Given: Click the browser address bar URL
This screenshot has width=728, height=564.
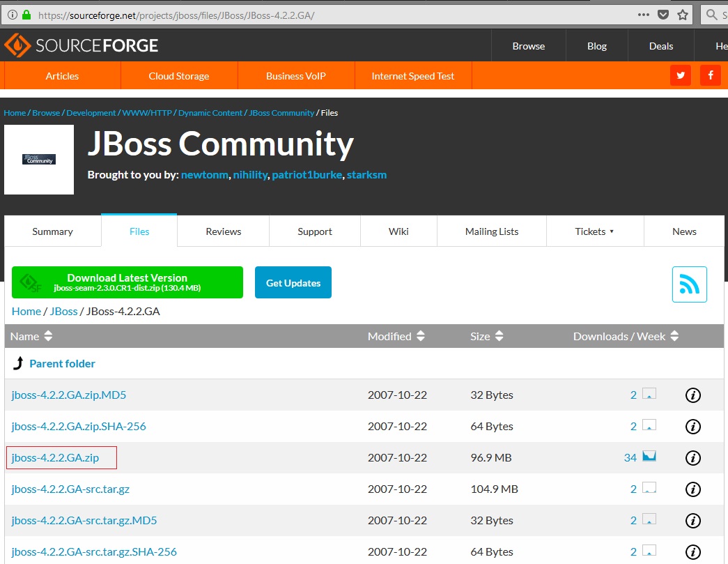Looking at the screenshot, I should click(176, 15).
